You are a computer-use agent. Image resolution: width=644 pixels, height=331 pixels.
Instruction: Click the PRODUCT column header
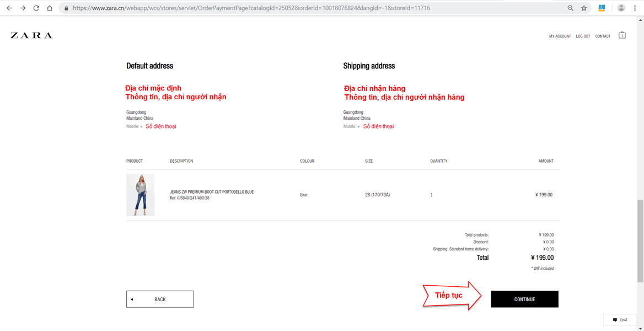coord(135,161)
